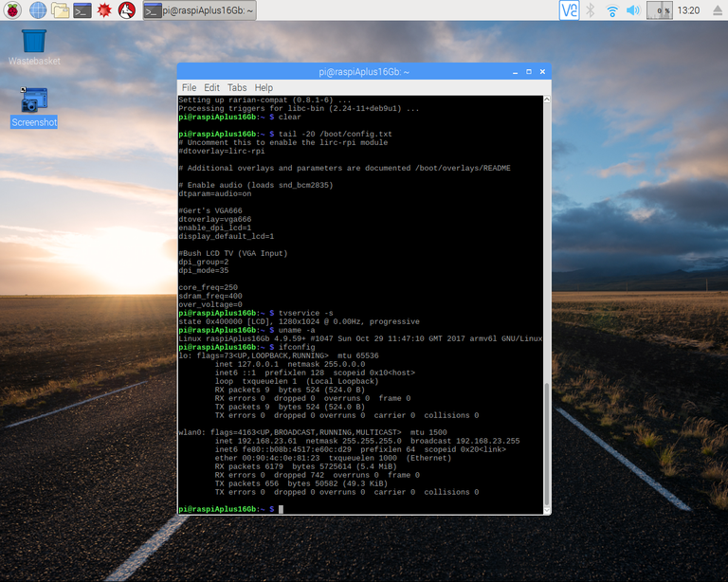The height and width of the screenshot is (582, 728).
Task: Open Wolfram wolf icon in panel
Action: 126,10
